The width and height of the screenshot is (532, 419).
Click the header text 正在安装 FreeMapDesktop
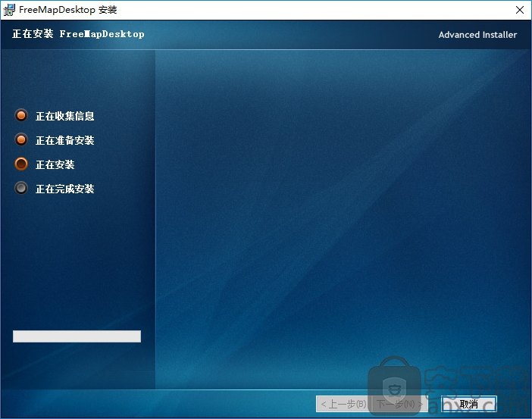(x=78, y=34)
